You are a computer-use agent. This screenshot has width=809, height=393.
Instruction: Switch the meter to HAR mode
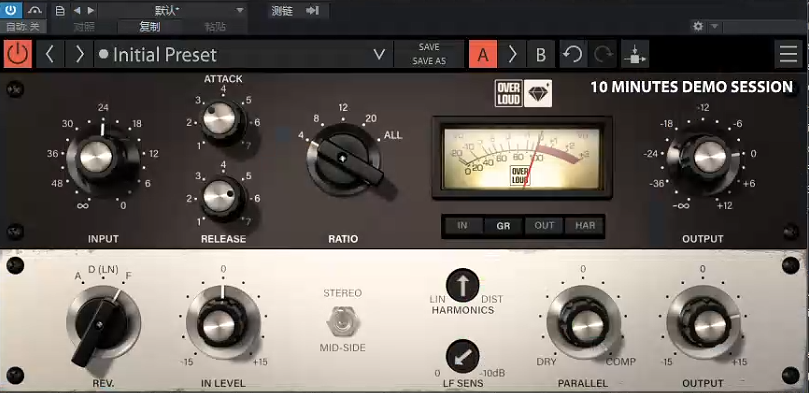pos(585,226)
